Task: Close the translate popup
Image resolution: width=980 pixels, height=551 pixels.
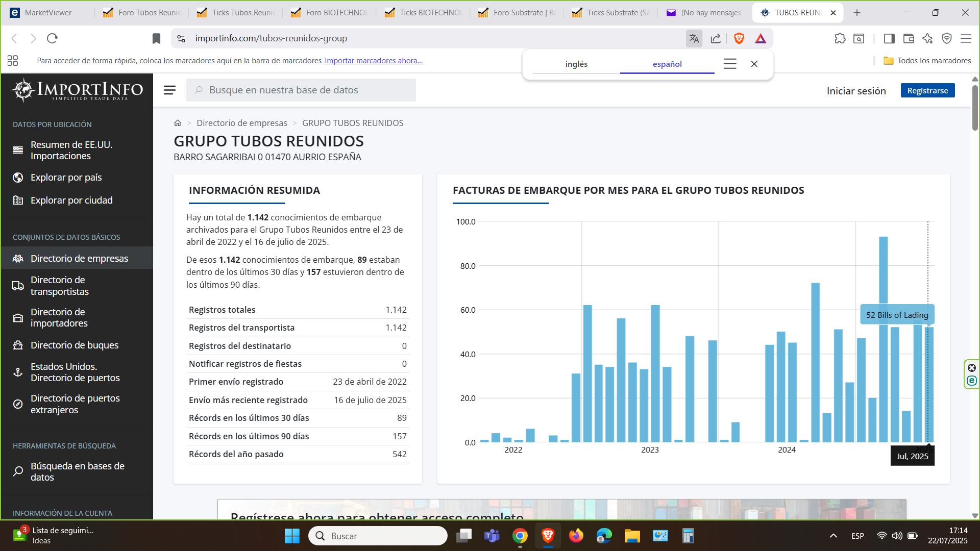Action: 754,64
